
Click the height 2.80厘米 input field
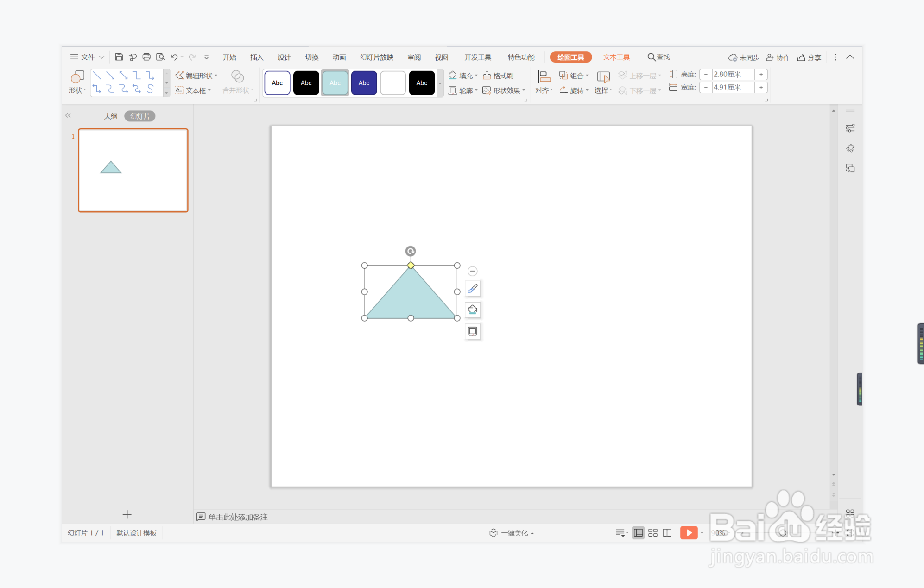pos(733,74)
